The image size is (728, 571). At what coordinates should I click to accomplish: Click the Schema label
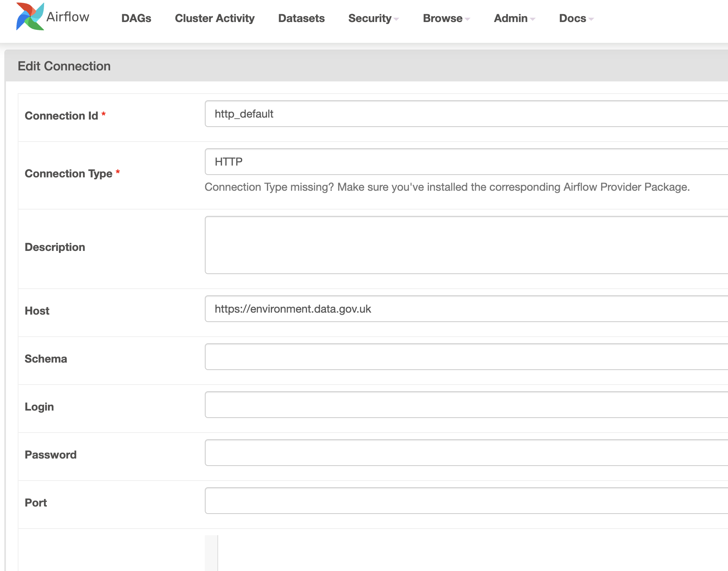(x=46, y=359)
